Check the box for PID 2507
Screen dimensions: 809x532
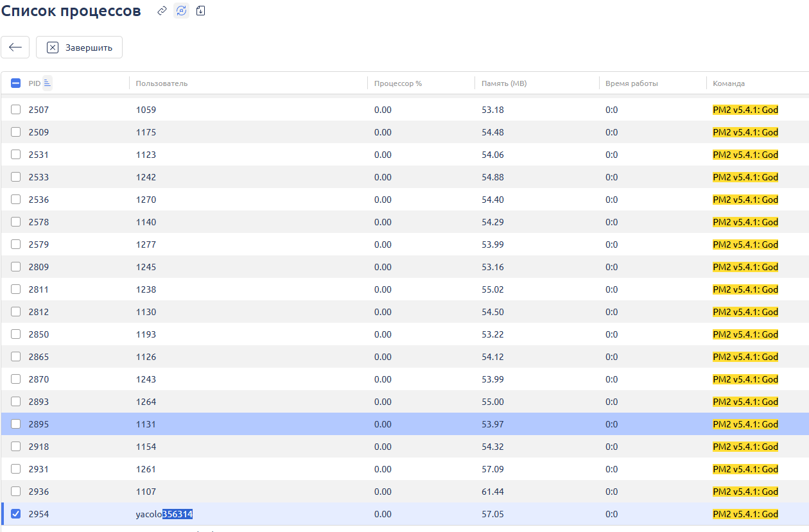coord(16,110)
